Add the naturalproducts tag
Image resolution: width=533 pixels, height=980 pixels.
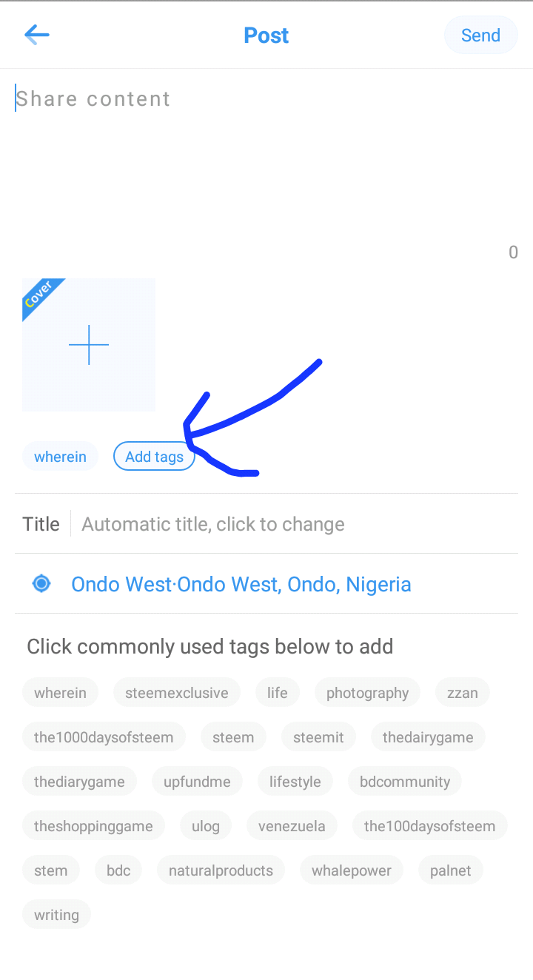point(221,870)
